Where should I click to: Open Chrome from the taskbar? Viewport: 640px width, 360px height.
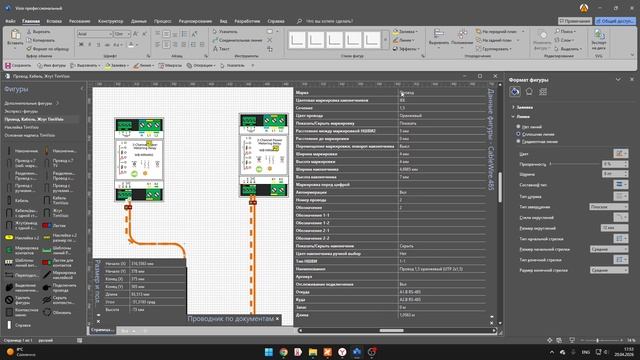point(283,352)
